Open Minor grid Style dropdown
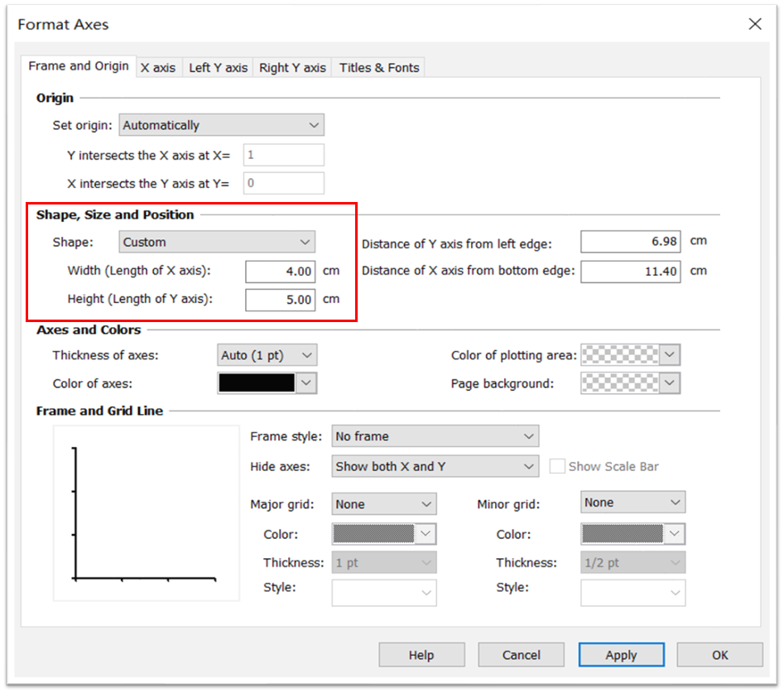784x693 pixels. 633,593
